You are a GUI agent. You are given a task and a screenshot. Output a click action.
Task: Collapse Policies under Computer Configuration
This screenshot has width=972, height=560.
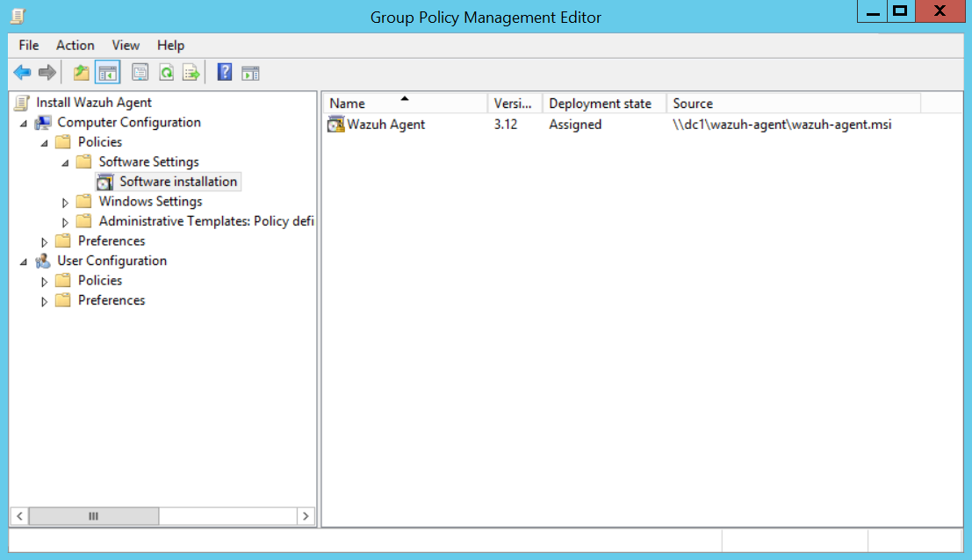tap(44, 143)
